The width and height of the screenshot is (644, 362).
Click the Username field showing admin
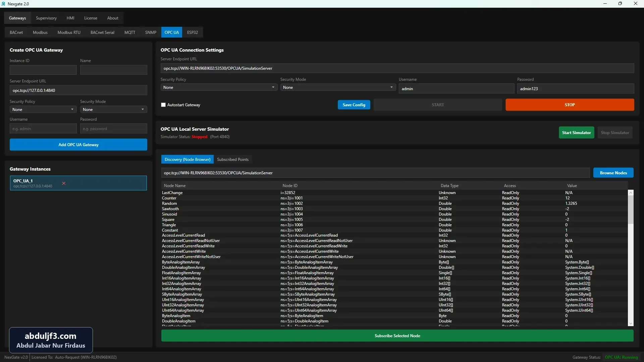[456, 89]
